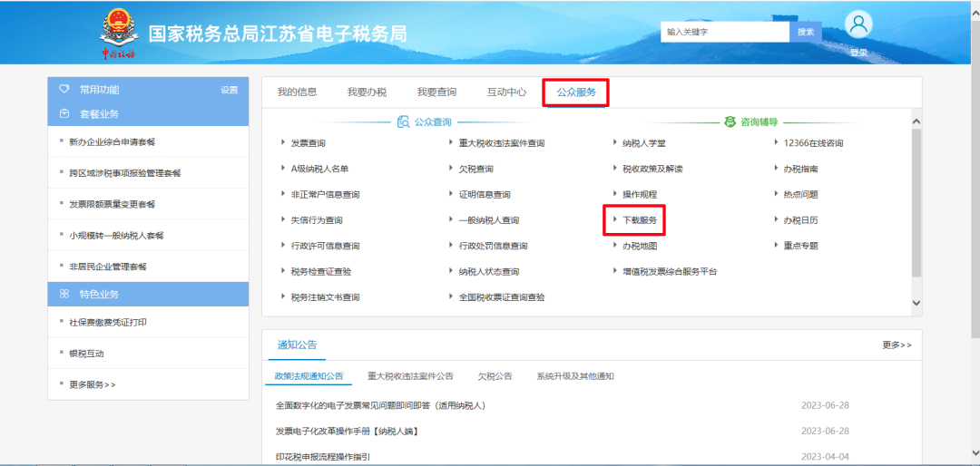Open 办税地图

[x=640, y=246]
